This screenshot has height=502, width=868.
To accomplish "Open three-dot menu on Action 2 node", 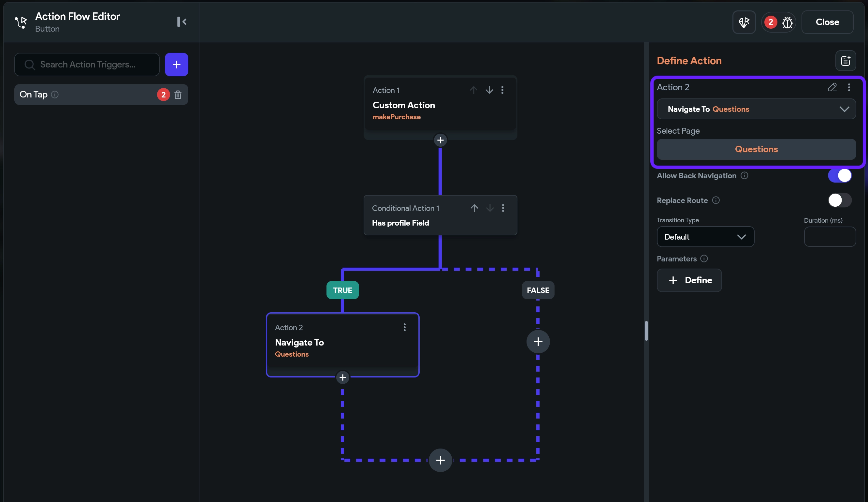I will tap(404, 327).
